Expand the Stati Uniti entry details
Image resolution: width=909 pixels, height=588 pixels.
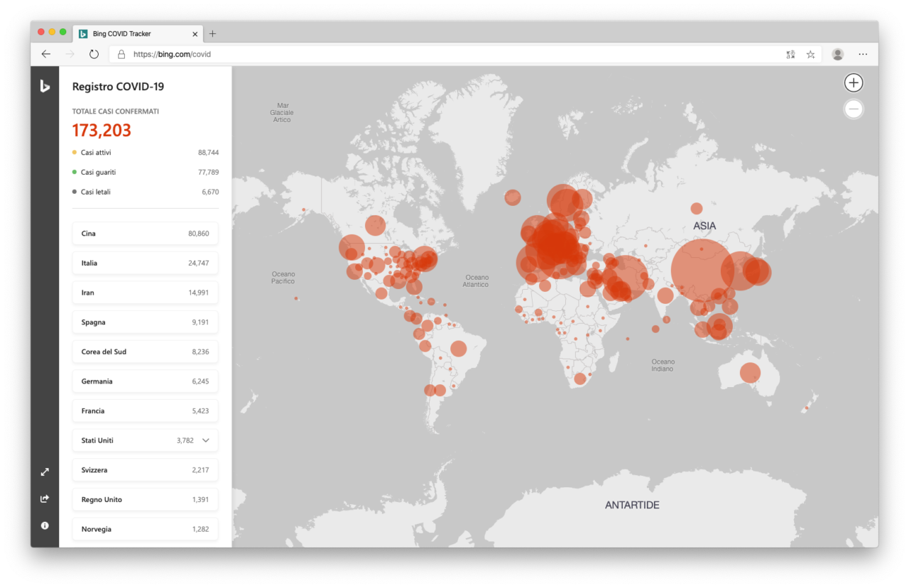tap(205, 440)
